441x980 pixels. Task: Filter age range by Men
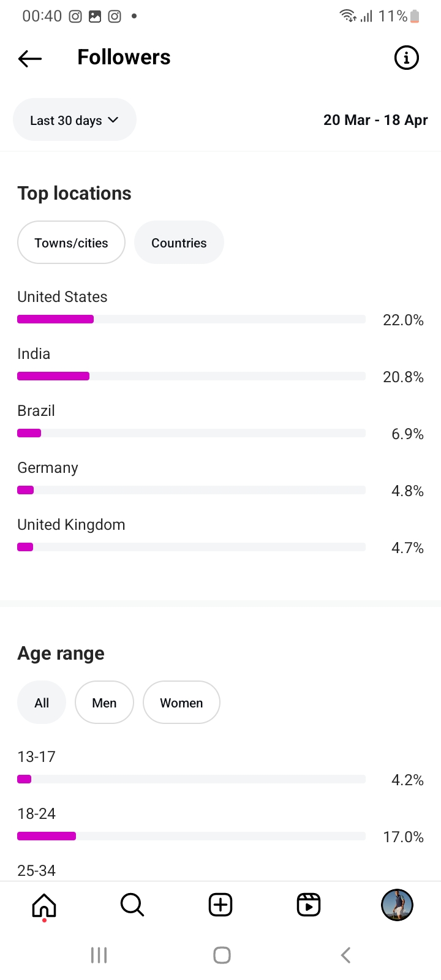(x=104, y=703)
